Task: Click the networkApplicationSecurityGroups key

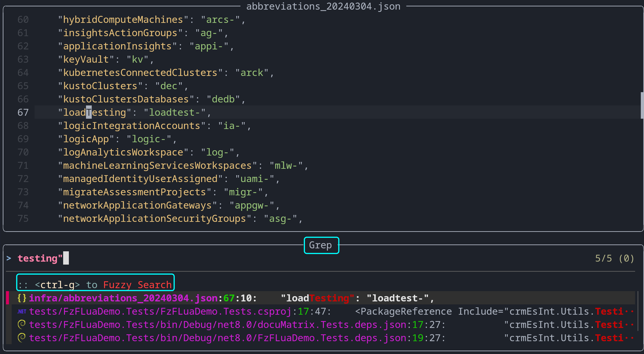Action: [x=154, y=218]
